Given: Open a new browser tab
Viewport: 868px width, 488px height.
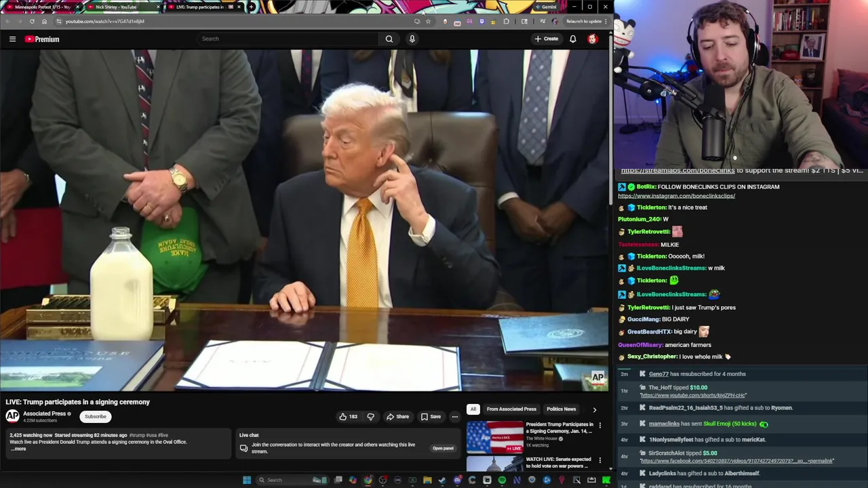Looking at the screenshot, I should 252,7.
